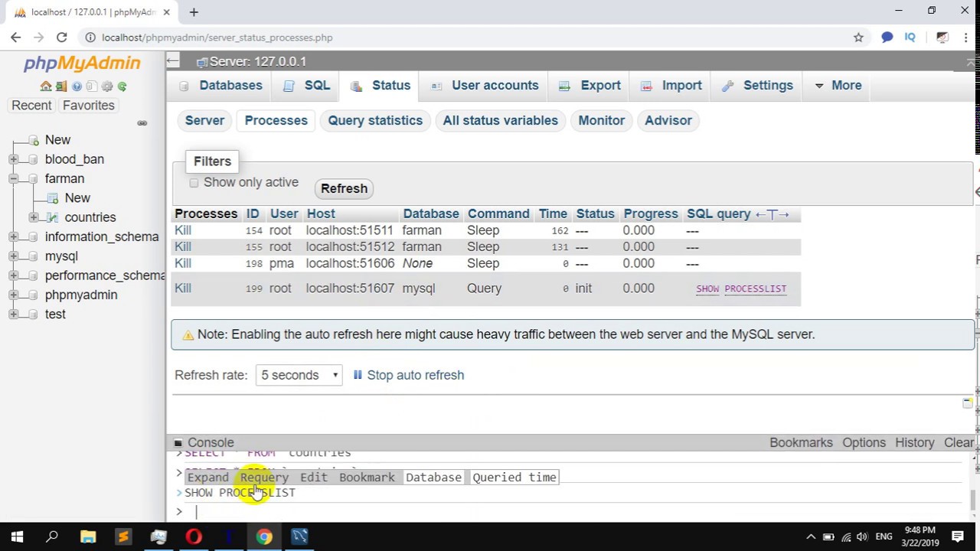Open Refresh rate 5 seconds dropdown

[299, 375]
